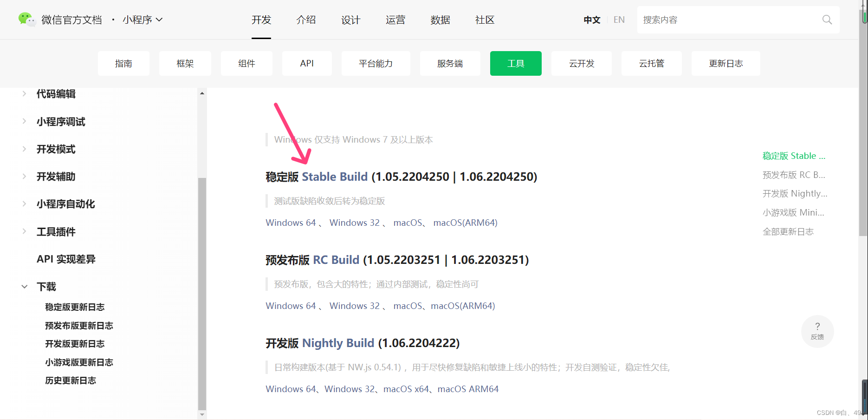Expand the 代码编辑 sidebar section
This screenshot has height=420, width=868.
click(24, 94)
